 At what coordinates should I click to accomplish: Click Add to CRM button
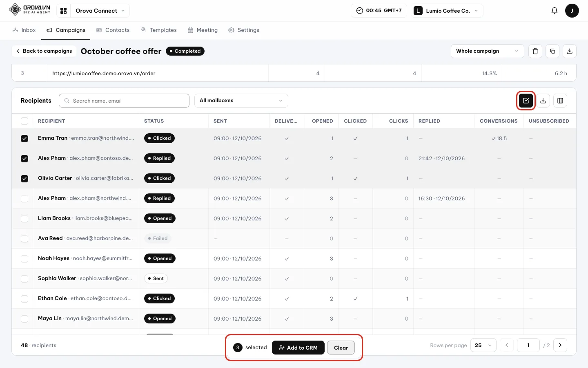tap(298, 348)
